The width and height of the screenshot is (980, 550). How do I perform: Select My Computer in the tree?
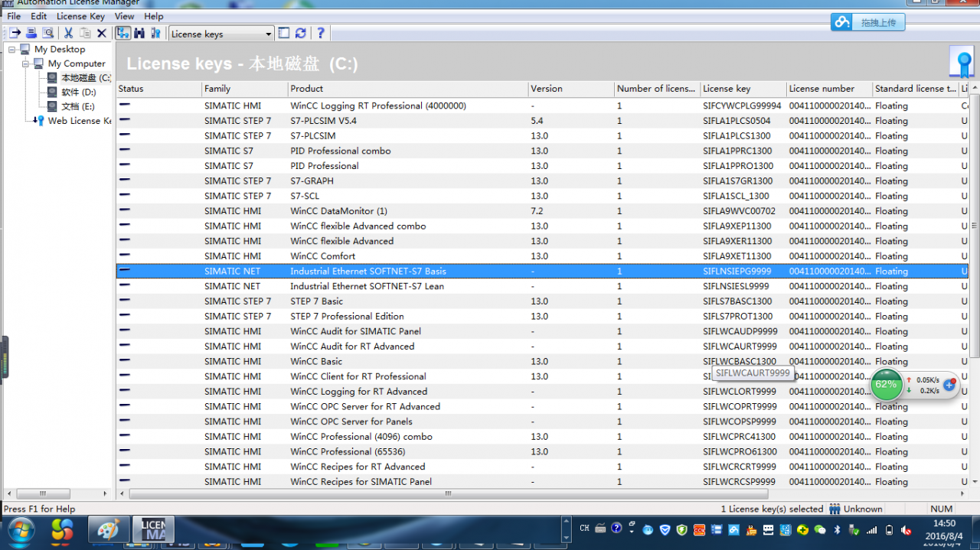tap(77, 63)
